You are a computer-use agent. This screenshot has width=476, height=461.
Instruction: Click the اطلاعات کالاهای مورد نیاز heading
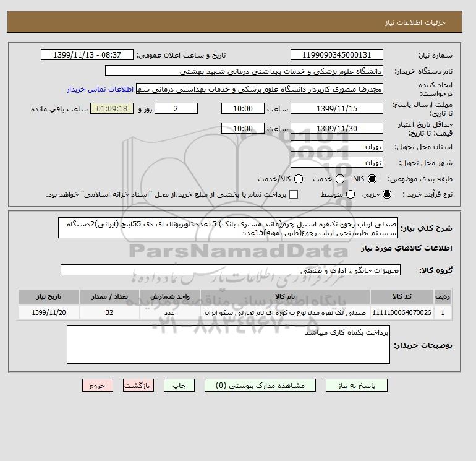(x=407, y=248)
